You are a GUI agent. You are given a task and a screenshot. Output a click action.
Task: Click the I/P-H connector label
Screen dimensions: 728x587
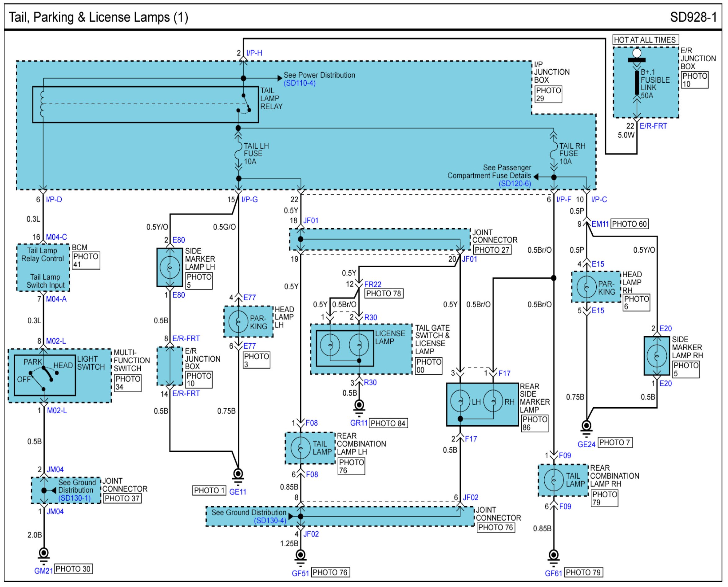[254, 53]
